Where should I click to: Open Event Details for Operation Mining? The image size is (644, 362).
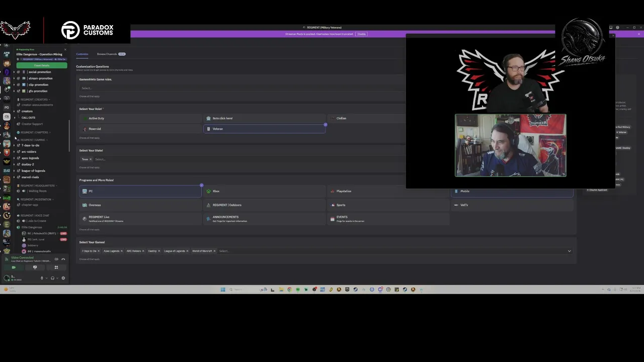point(42,65)
